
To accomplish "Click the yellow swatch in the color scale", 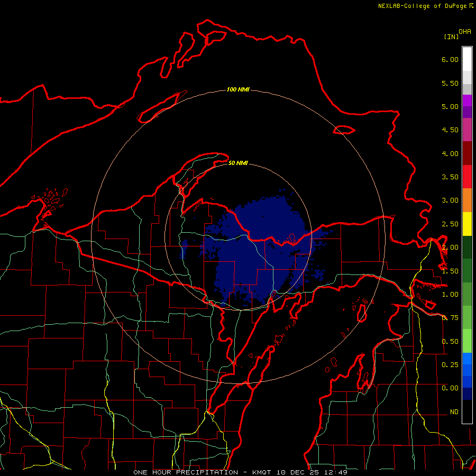I will (467, 224).
